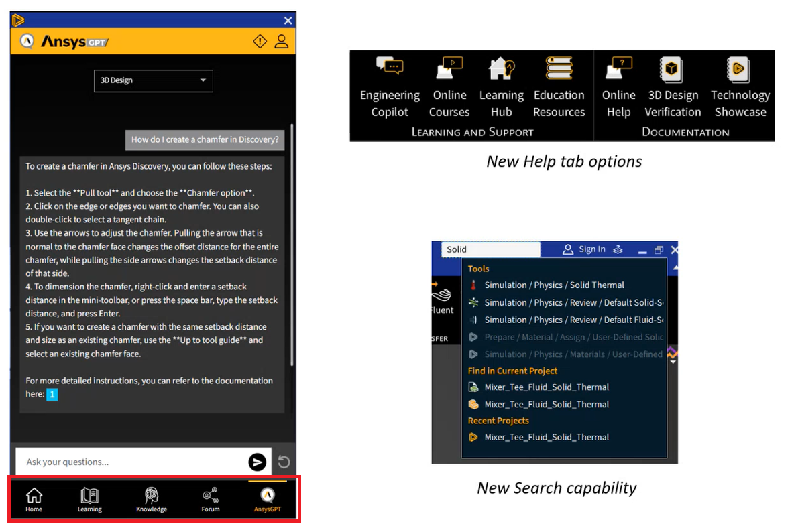Viewport: 794px width, 532px height.
Task: Restore down the Discovery search window
Action: click(x=659, y=250)
